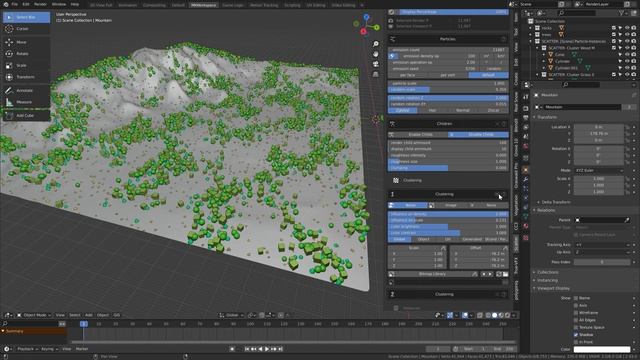Click the Parent field eyedropper icon
Screen dimensions: 640x360
(627, 220)
